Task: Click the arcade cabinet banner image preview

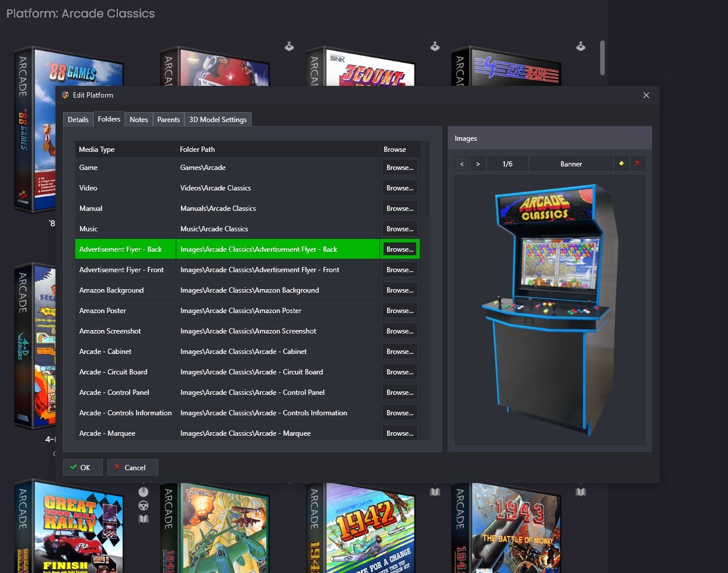Action: [549, 310]
